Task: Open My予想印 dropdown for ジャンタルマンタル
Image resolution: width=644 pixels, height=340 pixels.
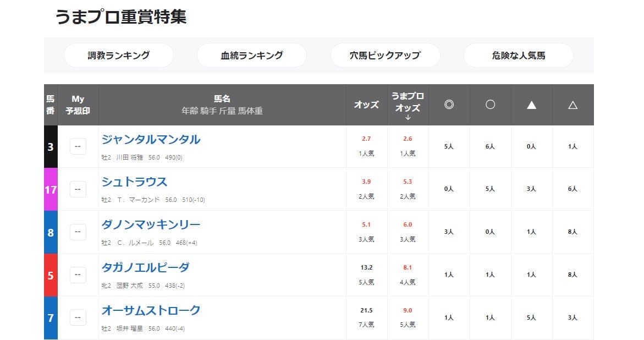Action: [78, 146]
